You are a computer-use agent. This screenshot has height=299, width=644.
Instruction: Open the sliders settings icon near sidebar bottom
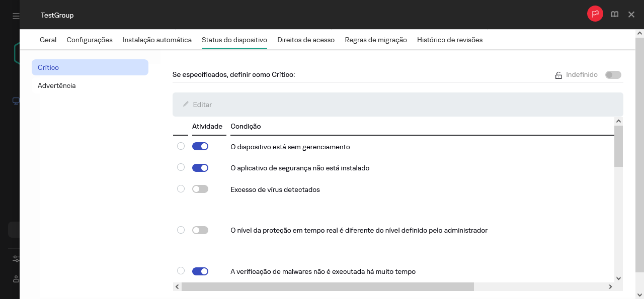click(15, 258)
